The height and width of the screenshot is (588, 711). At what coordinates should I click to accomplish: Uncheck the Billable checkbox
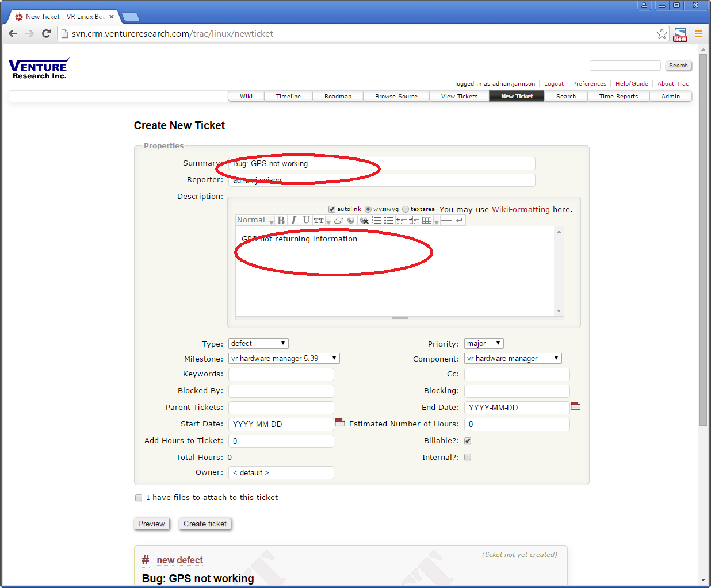pos(468,441)
